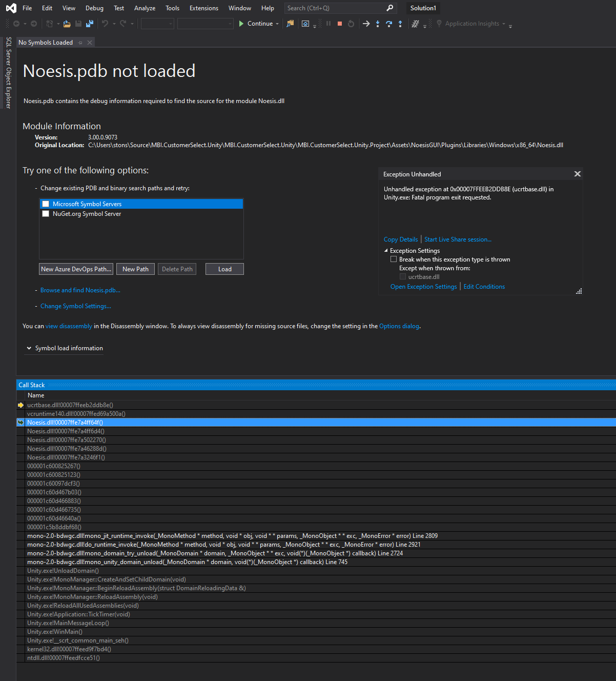Image resolution: width=616 pixels, height=681 pixels.
Task: Enable the NuGet.org Symbol Server checkbox
Action: [46, 214]
